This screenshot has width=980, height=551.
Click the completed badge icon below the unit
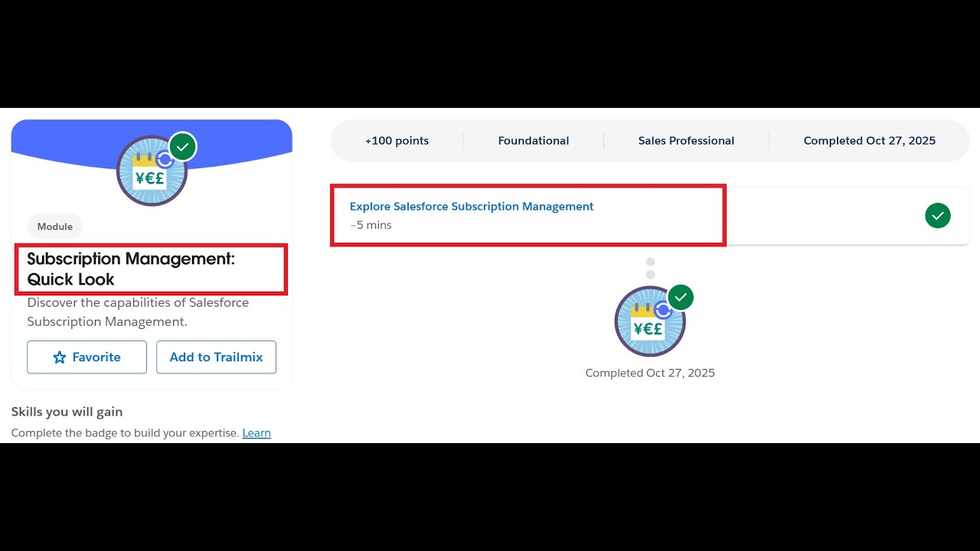650,321
